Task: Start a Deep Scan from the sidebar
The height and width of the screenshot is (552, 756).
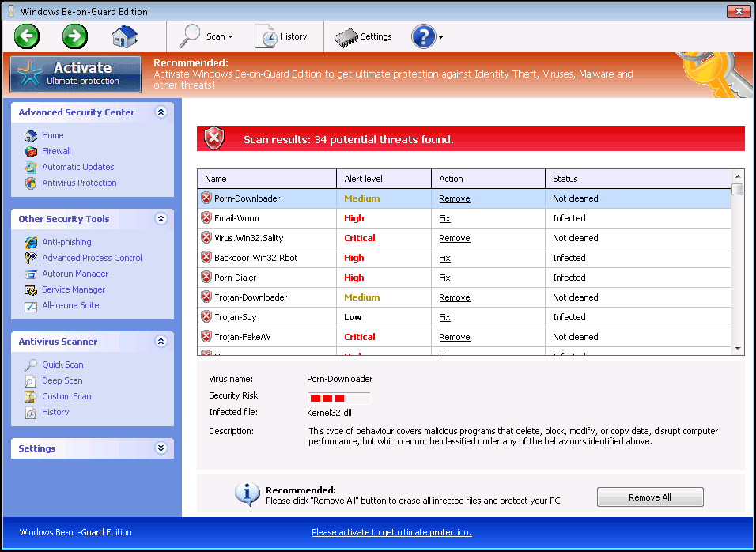Action: tap(62, 380)
